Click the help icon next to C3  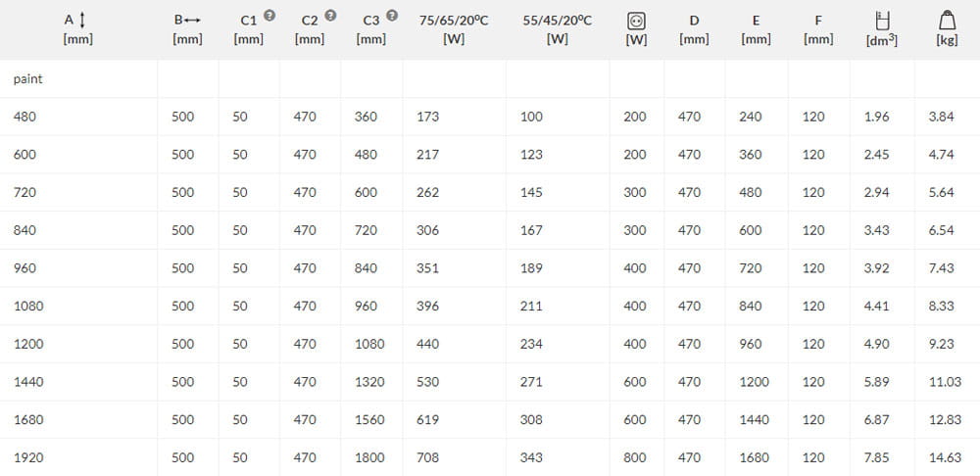click(x=392, y=17)
